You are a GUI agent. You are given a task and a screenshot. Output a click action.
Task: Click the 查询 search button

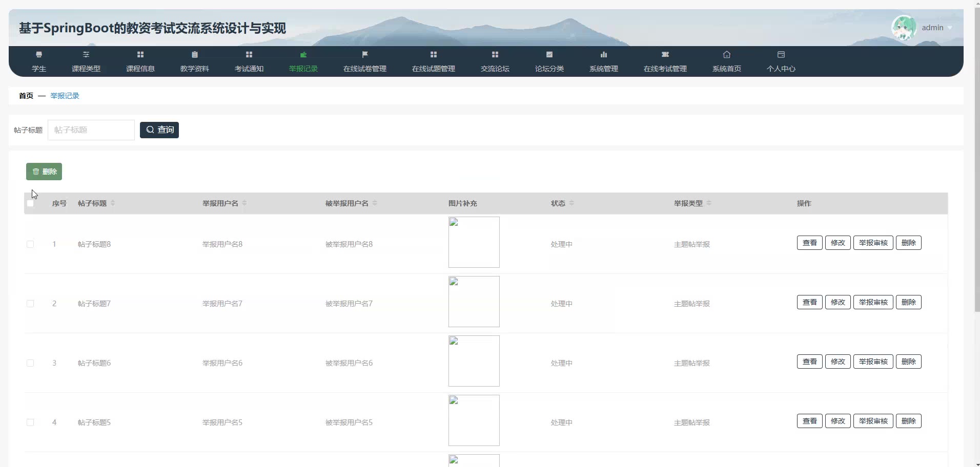pyautogui.click(x=159, y=130)
